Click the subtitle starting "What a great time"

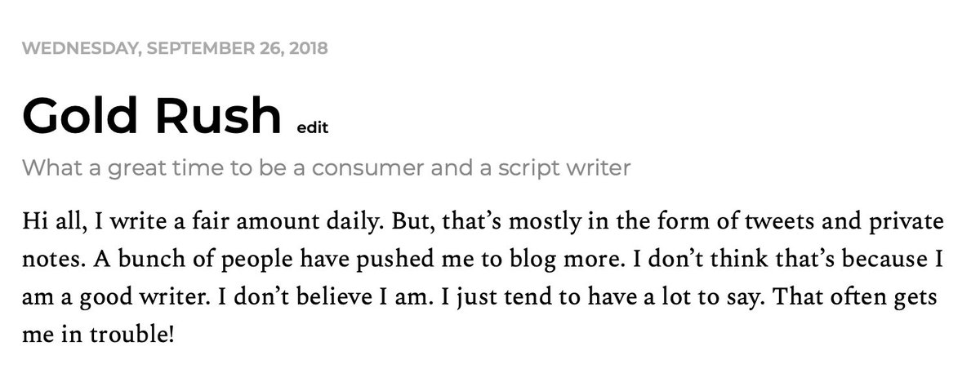click(x=327, y=169)
